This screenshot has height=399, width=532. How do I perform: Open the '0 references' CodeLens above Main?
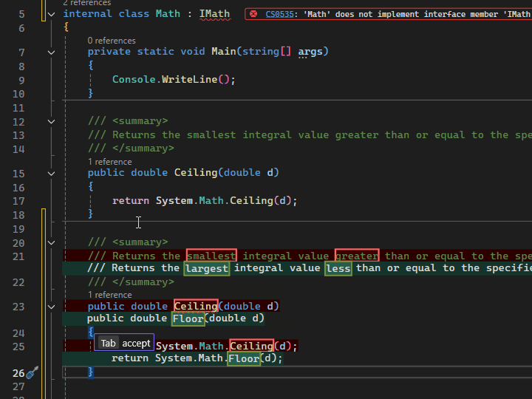tap(112, 41)
